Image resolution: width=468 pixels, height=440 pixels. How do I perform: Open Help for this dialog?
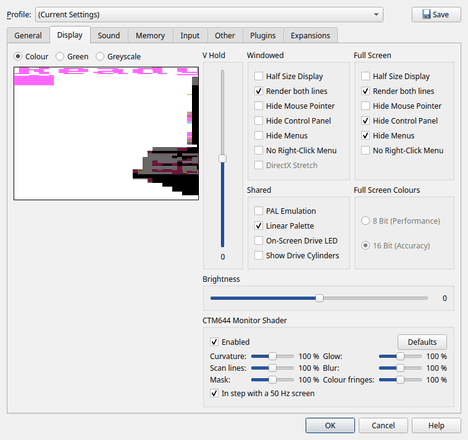(x=436, y=426)
